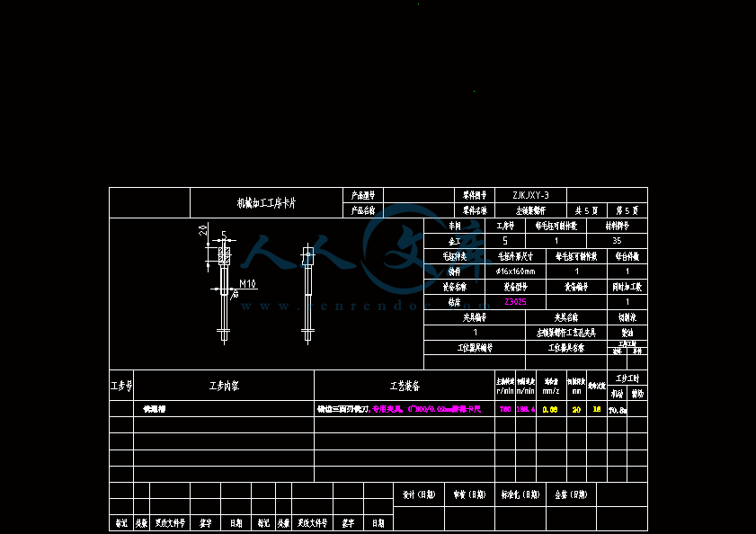The image size is (756, 534).
Task: Click the 工步内容 column header
Action: [224, 386]
